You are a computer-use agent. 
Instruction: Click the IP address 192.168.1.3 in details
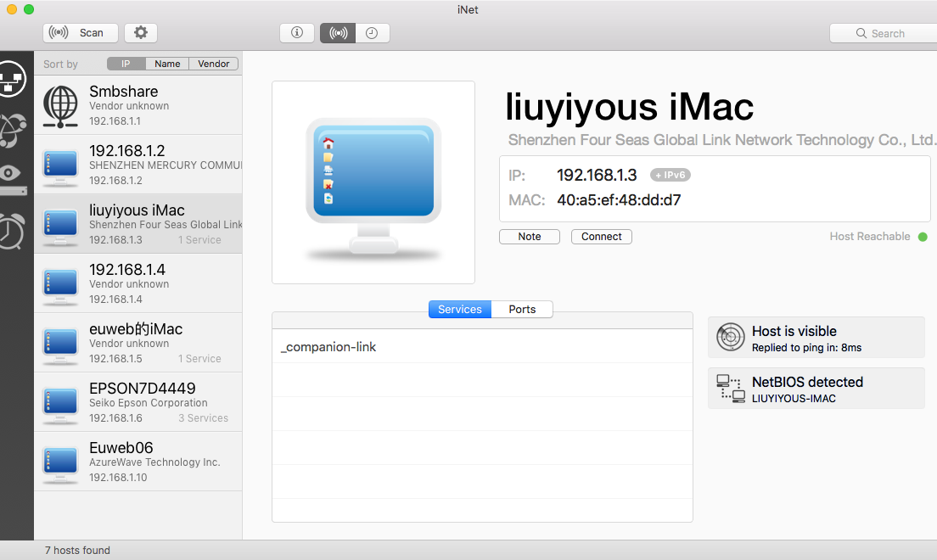[x=597, y=175]
